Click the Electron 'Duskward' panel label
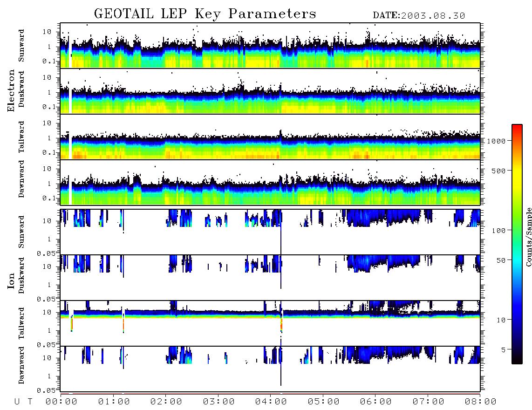The width and height of the screenshot is (532, 410). point(21,89)
